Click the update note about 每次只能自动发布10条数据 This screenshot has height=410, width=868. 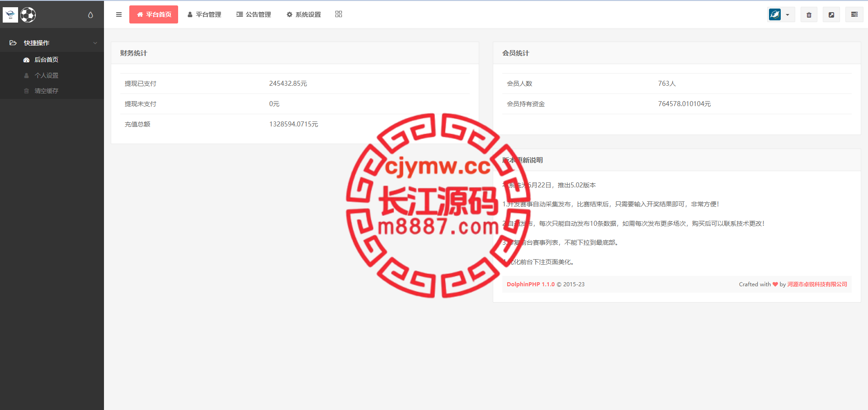633,224
